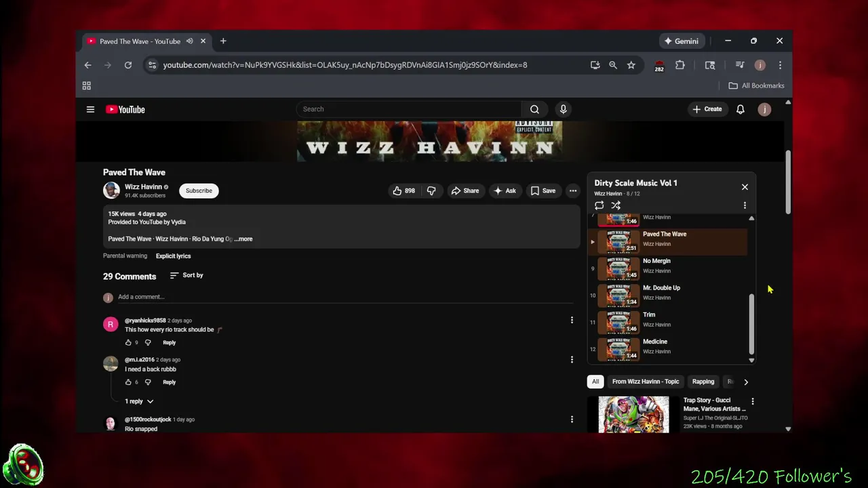Like the ryanhicks9858 comment
Screen dimensions: 868x488
128,342
